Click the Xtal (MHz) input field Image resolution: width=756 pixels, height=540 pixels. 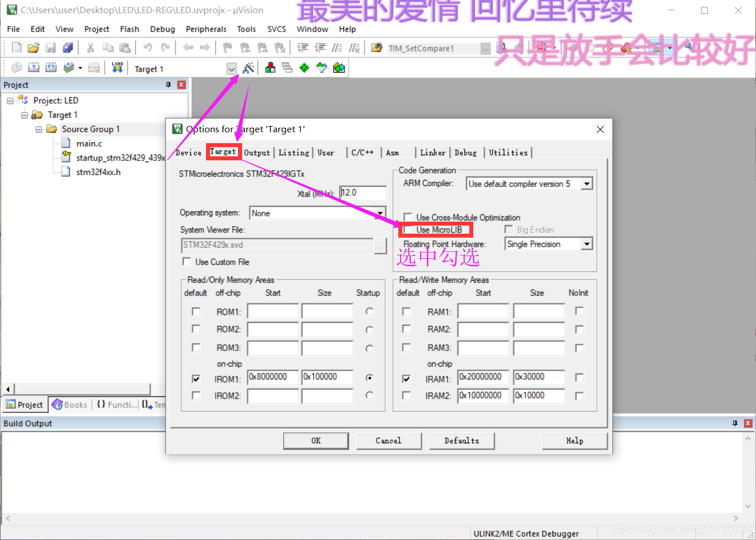363,193
